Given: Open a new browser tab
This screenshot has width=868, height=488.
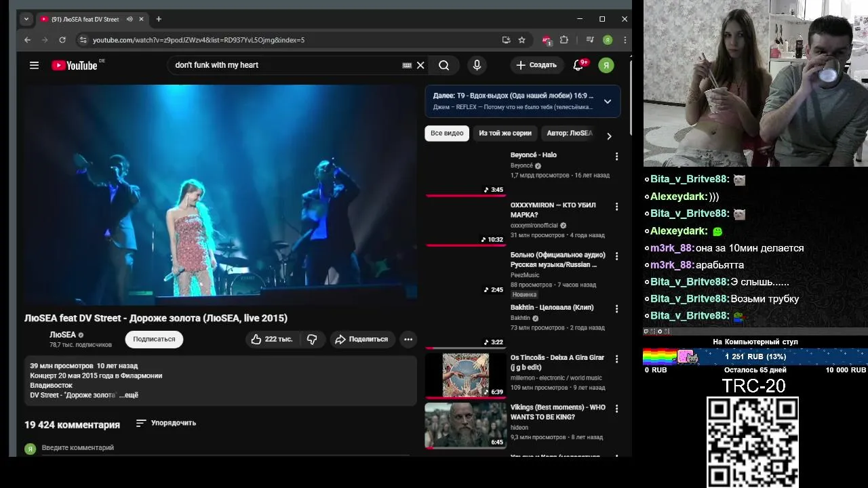Looking at the screenshot, I should (159, 19).
